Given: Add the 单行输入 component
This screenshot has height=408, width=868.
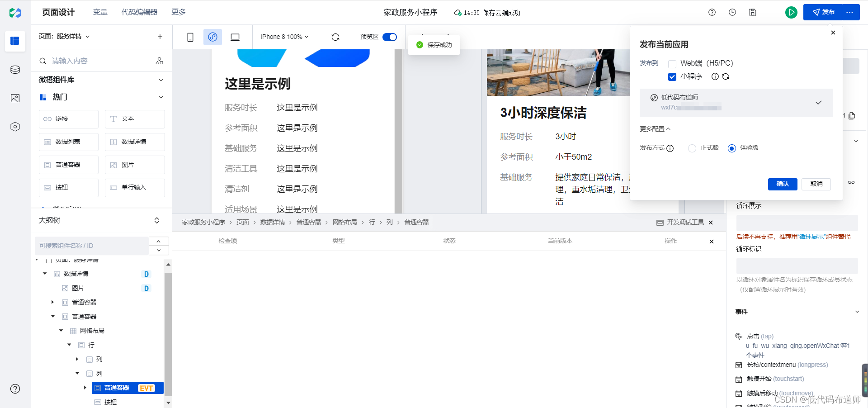Looking at the screenshot, I should [135, 188].
